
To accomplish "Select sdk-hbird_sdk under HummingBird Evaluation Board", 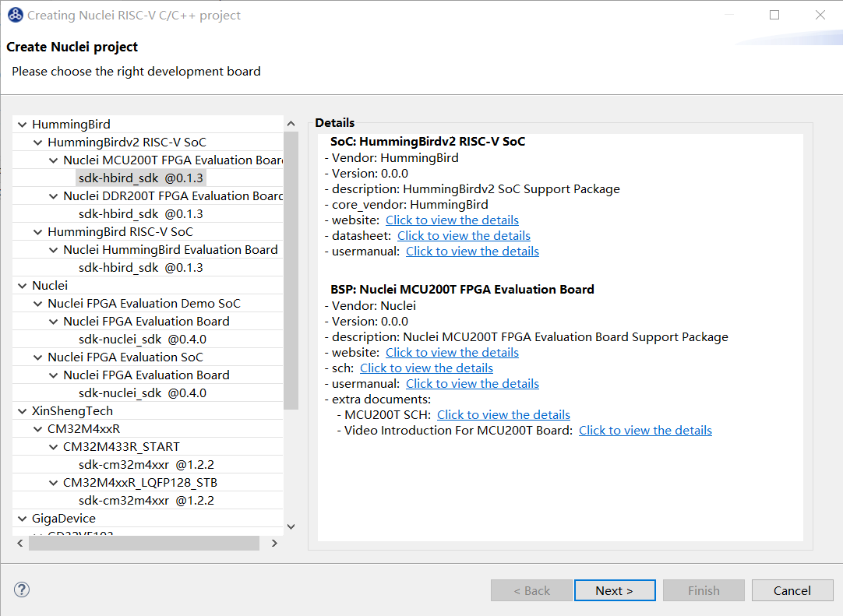I will [x=141, y=268].
